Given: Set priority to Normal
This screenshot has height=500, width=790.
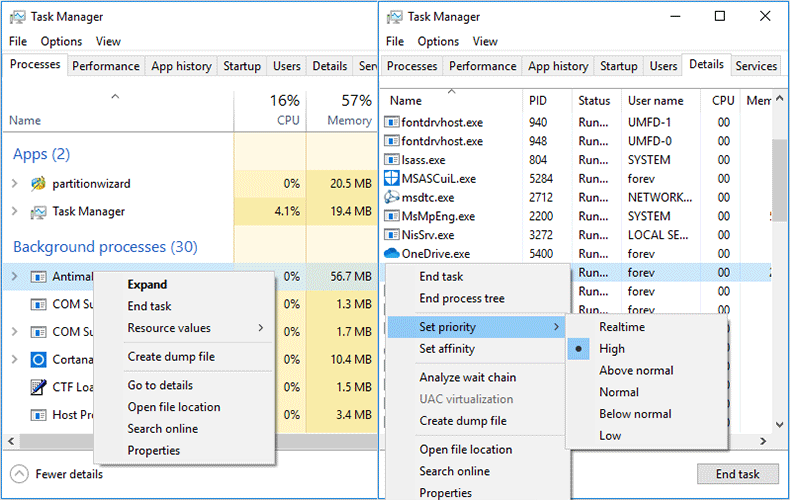Looking at the screenshot, I should point(619,392).
